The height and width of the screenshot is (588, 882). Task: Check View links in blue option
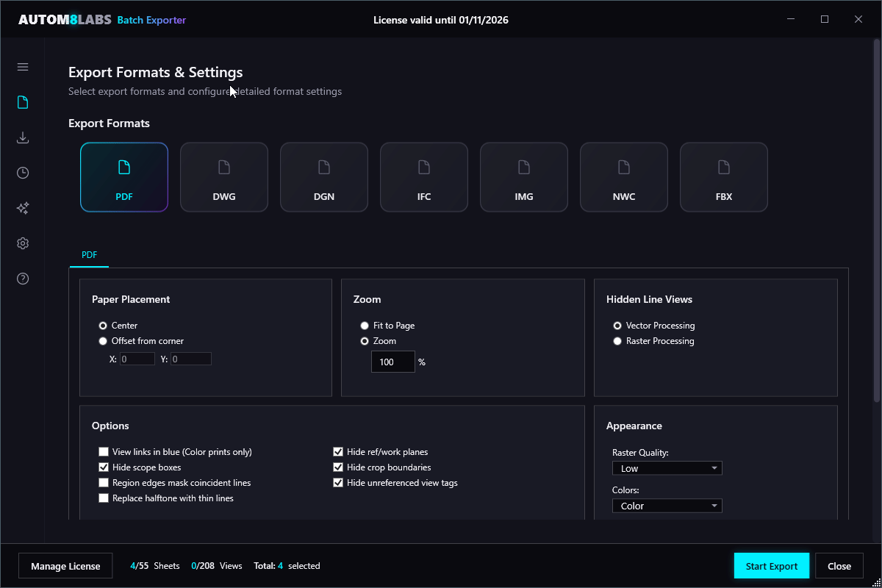coord(104,451)
